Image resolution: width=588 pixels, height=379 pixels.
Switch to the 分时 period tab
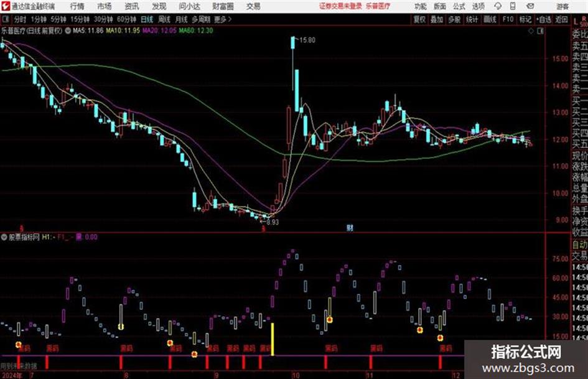(x=20, y=19)
